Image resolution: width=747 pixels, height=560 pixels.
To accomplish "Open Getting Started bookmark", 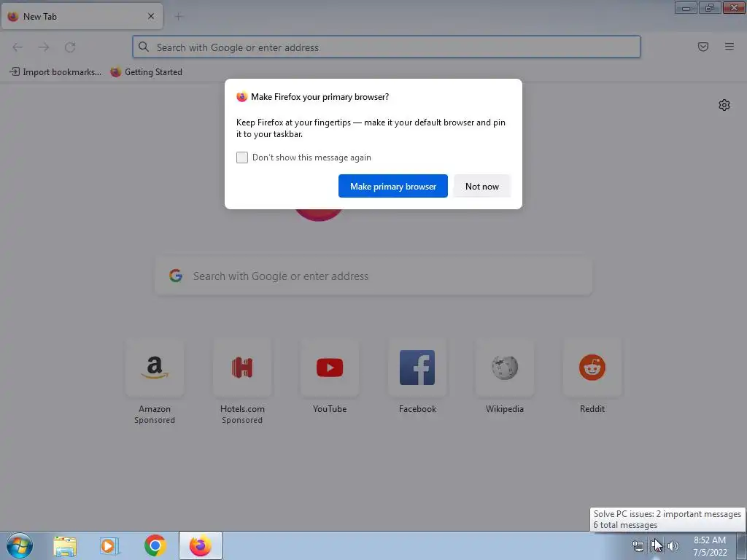I will pyautogui.click(x=146, y=72).
